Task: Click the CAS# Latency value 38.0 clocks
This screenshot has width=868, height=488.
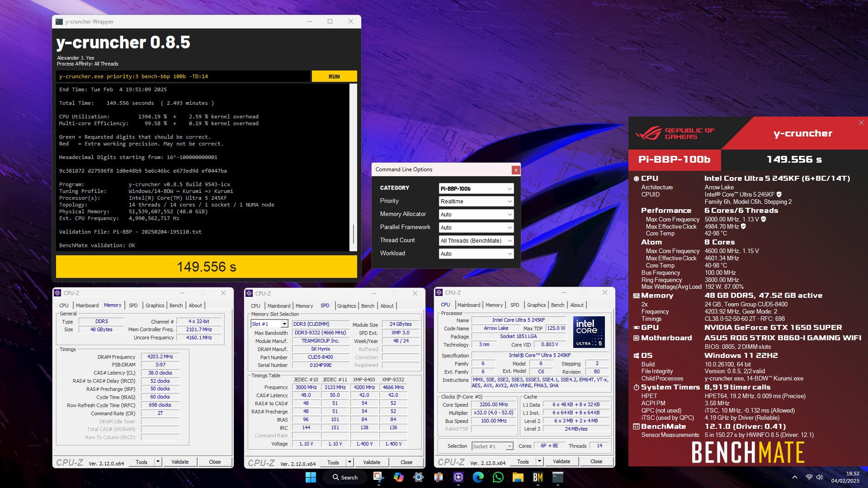Action: (x=160, y=373)
